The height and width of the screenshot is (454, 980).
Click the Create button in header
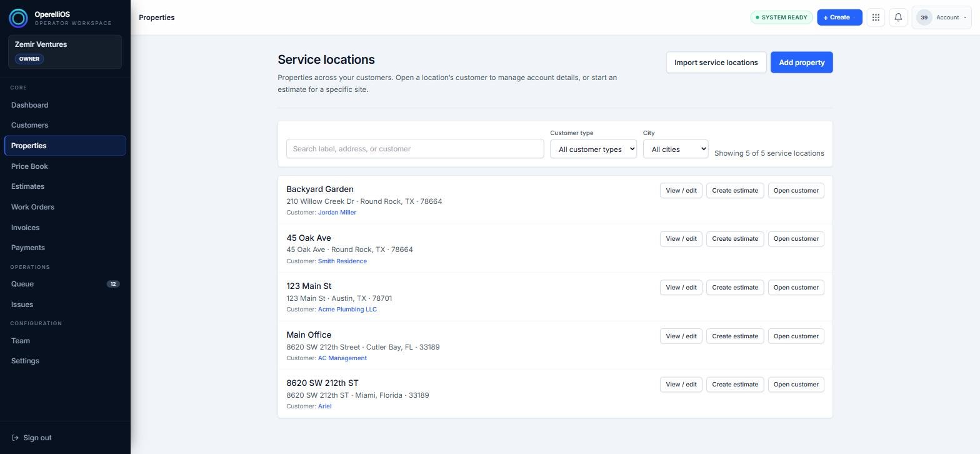click(839, 18)
